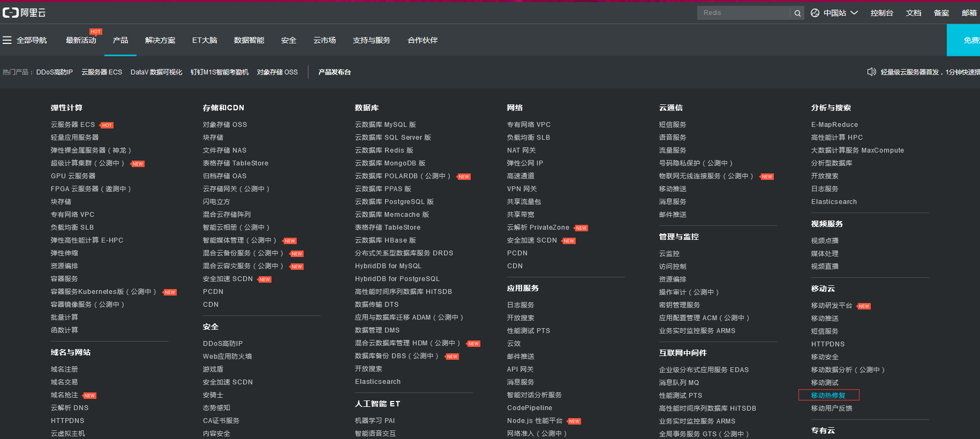Open 视频点播 link
The height and width of the screenshot is (439, 980).
tap(825, 241)
